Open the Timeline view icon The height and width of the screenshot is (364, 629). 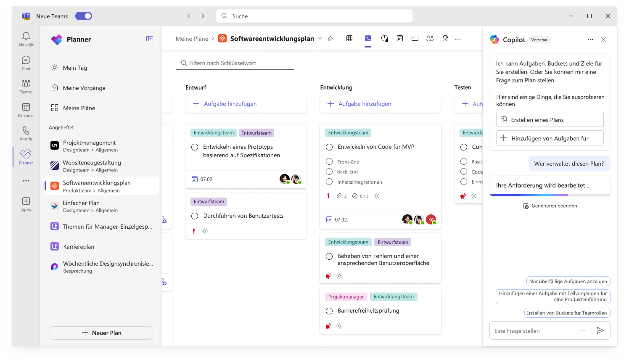(x=415, y=38)
